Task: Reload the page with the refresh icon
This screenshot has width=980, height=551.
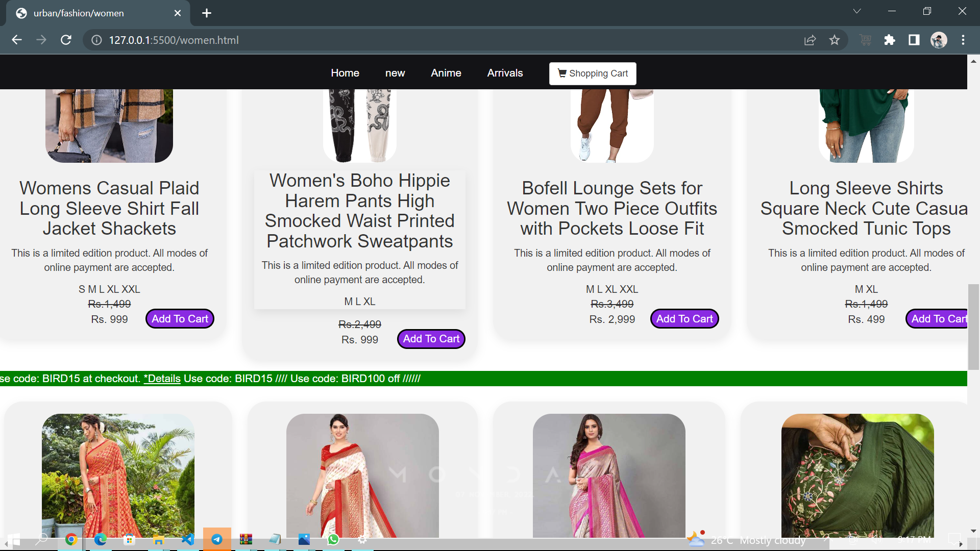Action: (66, 40)
